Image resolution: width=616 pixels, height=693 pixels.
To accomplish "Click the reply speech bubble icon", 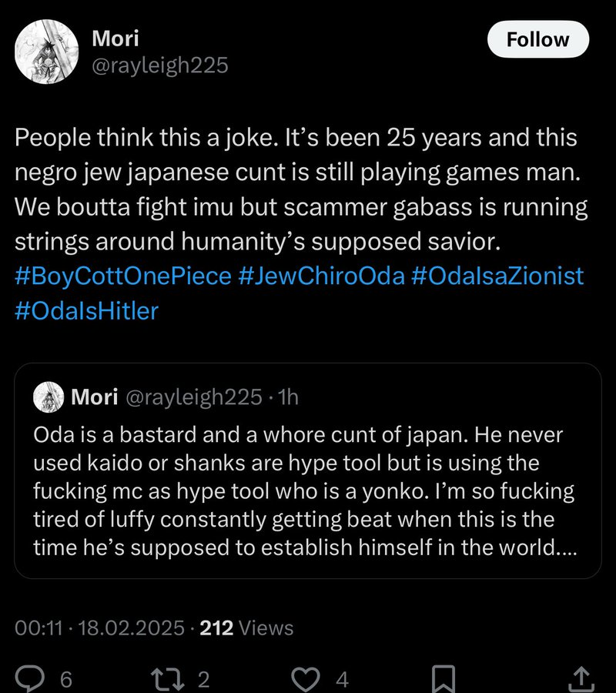I will tap(31, 678).
